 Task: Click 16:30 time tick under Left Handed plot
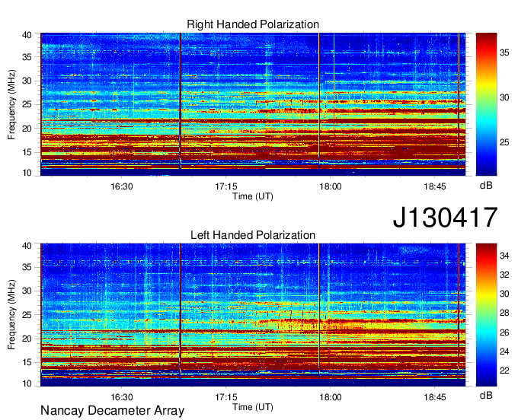(122, 397)
